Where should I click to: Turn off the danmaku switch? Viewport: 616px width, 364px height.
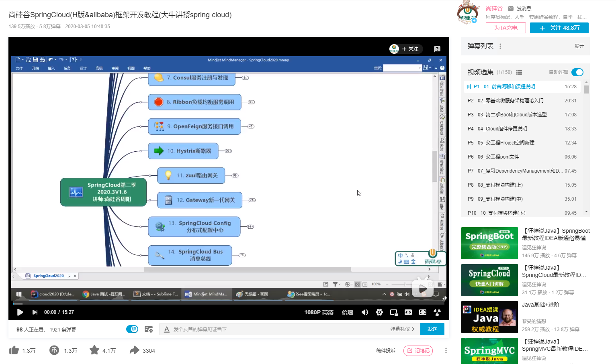click(132, 329)
